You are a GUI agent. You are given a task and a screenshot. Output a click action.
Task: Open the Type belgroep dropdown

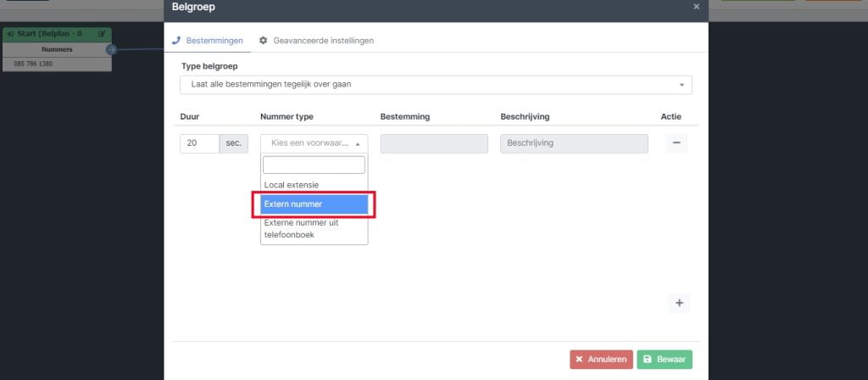[436, 85]
